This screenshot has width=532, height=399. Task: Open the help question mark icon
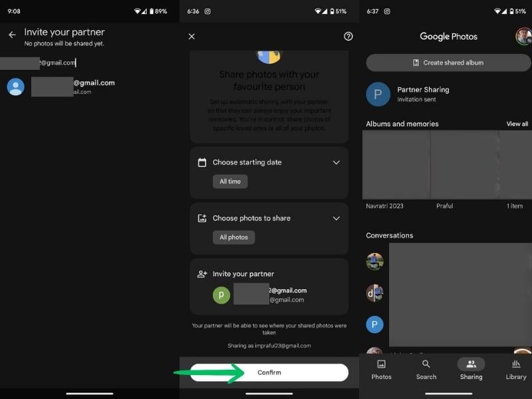(348, 37)
